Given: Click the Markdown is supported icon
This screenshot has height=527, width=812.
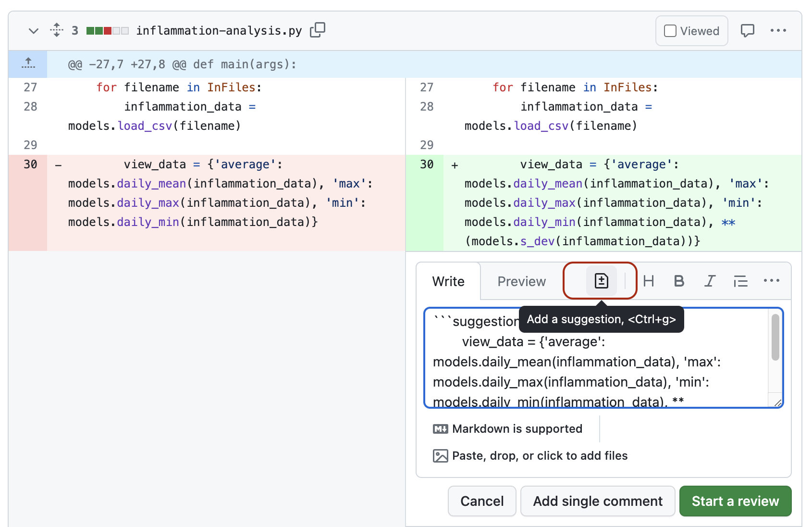Looking at the screenshot, I should (440, 428).
